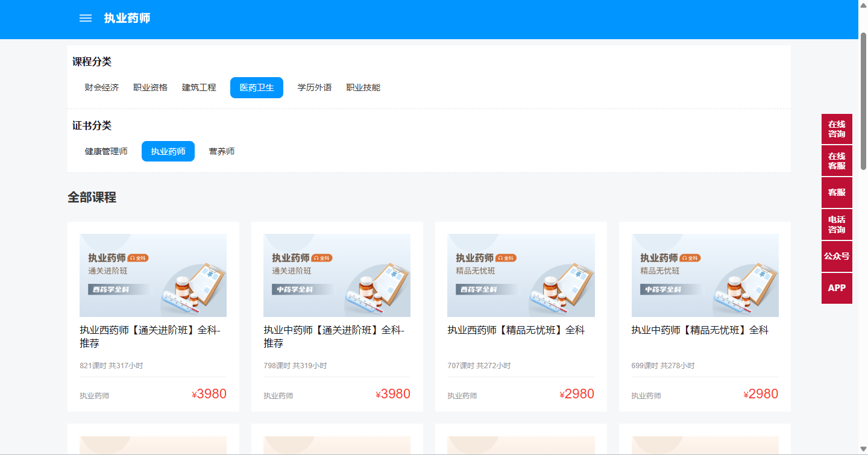Filter by 营养师 certificate
Screen dimensions: 868x455
(x=222, y=151)
